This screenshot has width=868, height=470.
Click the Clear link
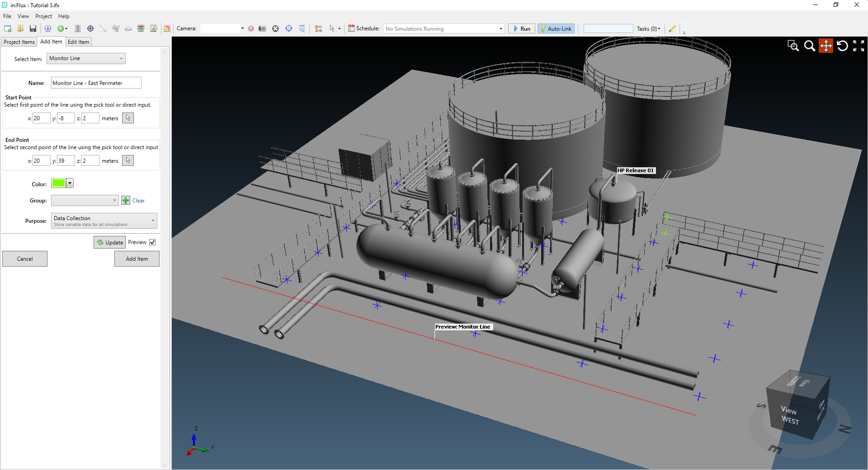138,201
